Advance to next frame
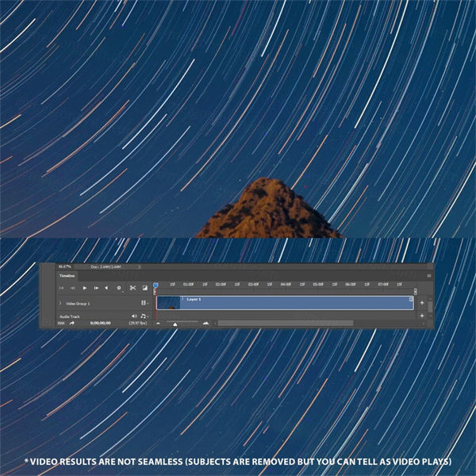This screenshot has width=476, height=476. [x=96, y=288]
